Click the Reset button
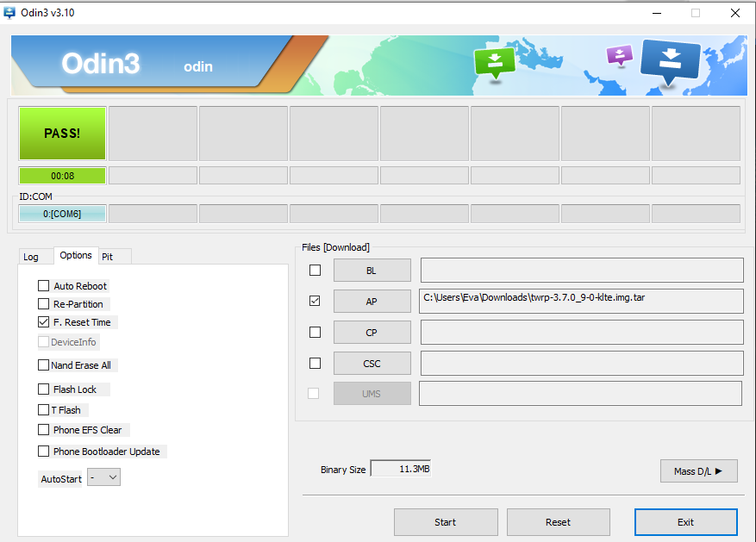Viewport: 756px width, 542px height. click(558, 522)
